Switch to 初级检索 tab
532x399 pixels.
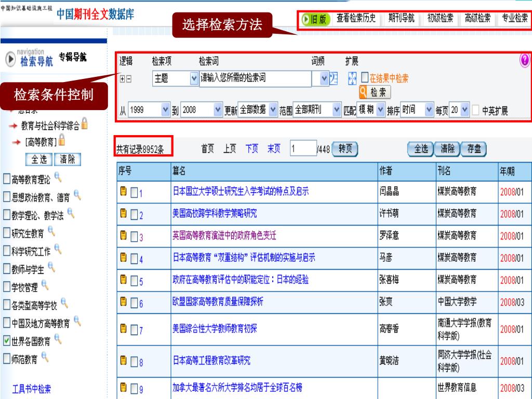click(440, 18)
